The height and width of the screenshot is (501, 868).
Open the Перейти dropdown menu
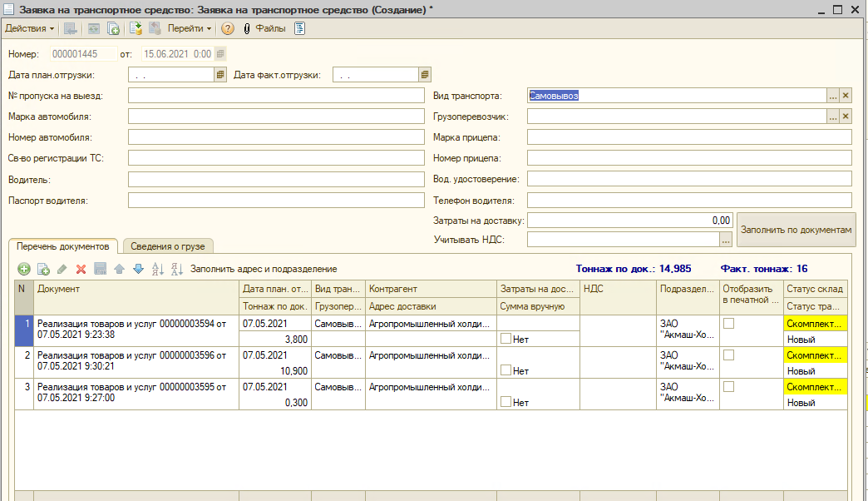tap(190, 29)
